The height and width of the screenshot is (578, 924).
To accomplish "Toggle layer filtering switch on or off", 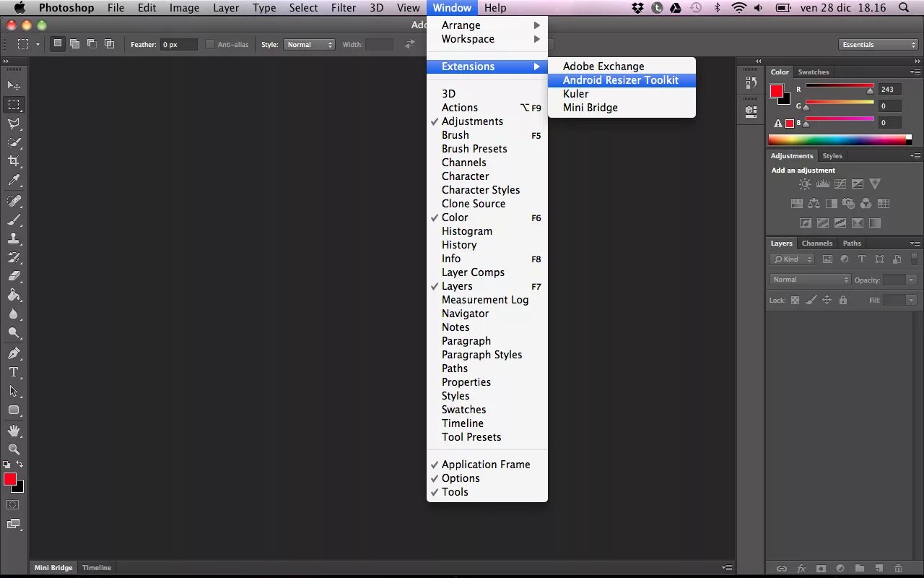I will click(x=915, y=259).
